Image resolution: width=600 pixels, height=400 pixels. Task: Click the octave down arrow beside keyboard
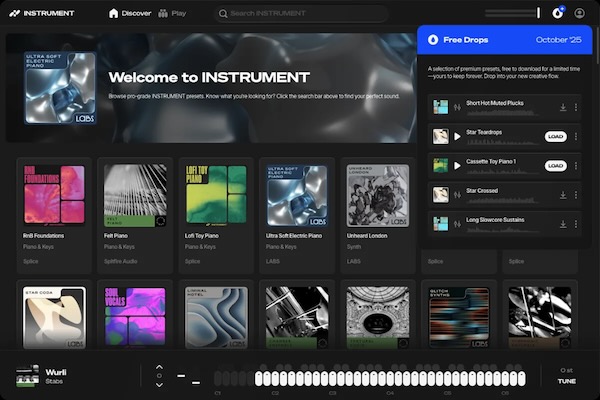158,385
